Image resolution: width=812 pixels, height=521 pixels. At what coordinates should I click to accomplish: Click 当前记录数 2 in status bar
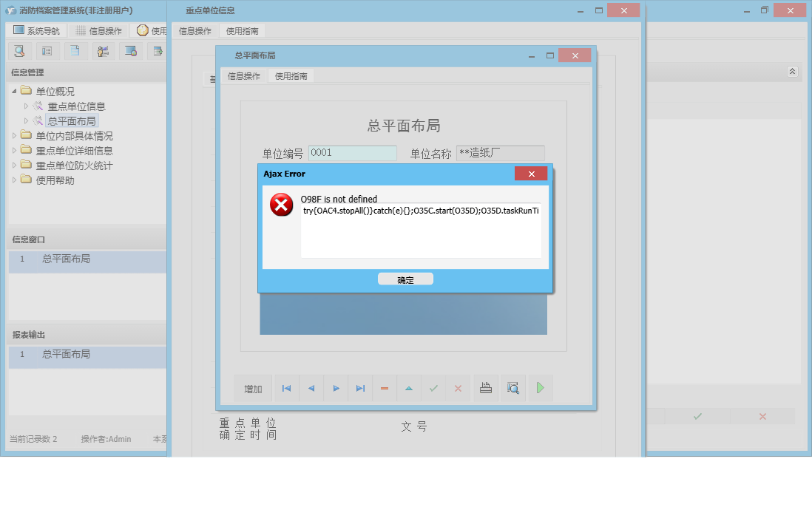click(33, 439)
